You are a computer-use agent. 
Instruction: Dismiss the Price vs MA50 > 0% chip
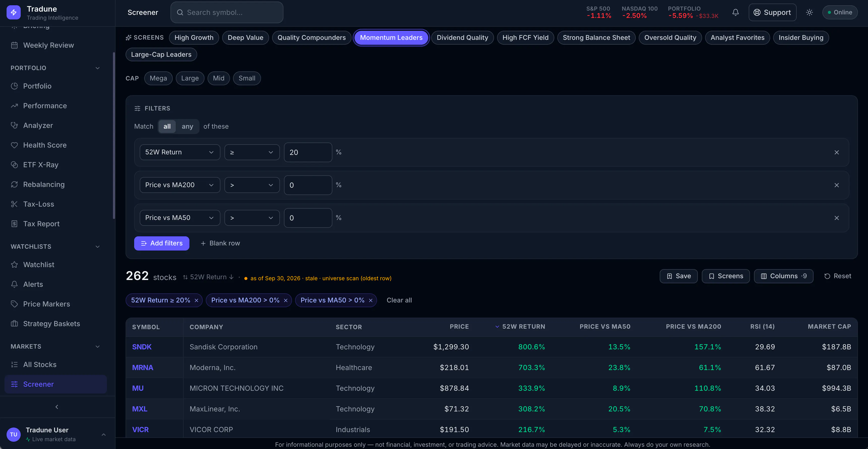[x=371, y=300]
